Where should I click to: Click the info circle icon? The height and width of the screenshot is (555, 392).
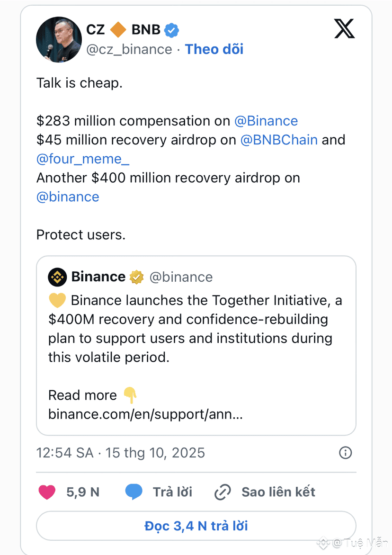click(346, 453)
